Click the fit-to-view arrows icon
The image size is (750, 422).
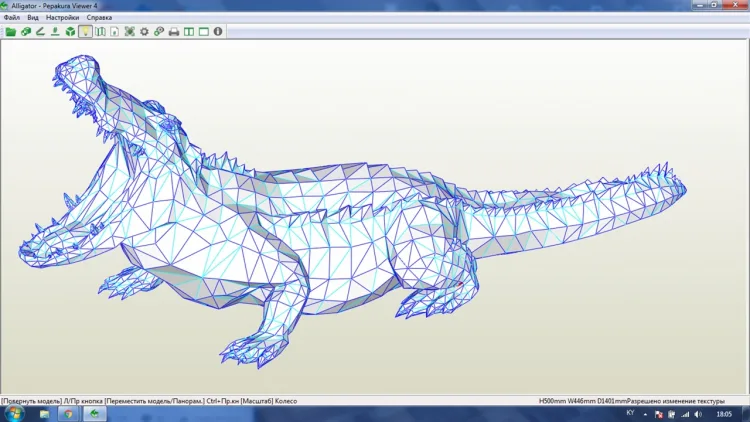point(130,32)
